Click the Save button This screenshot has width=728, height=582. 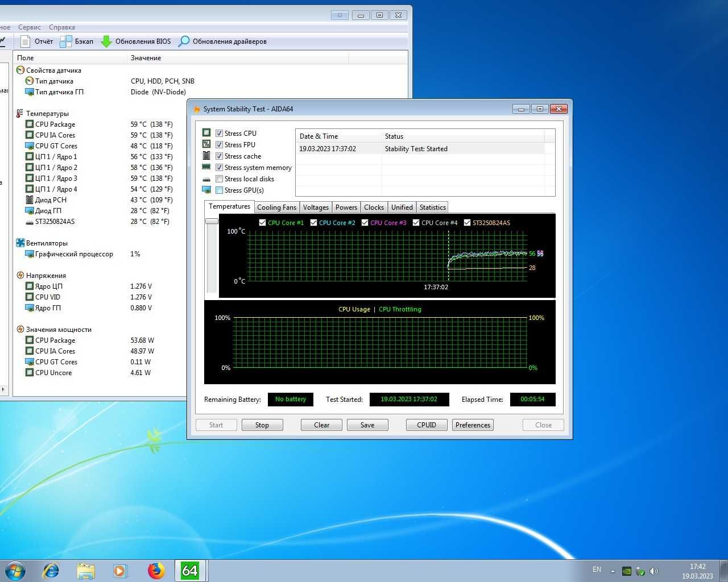[367, 425]
